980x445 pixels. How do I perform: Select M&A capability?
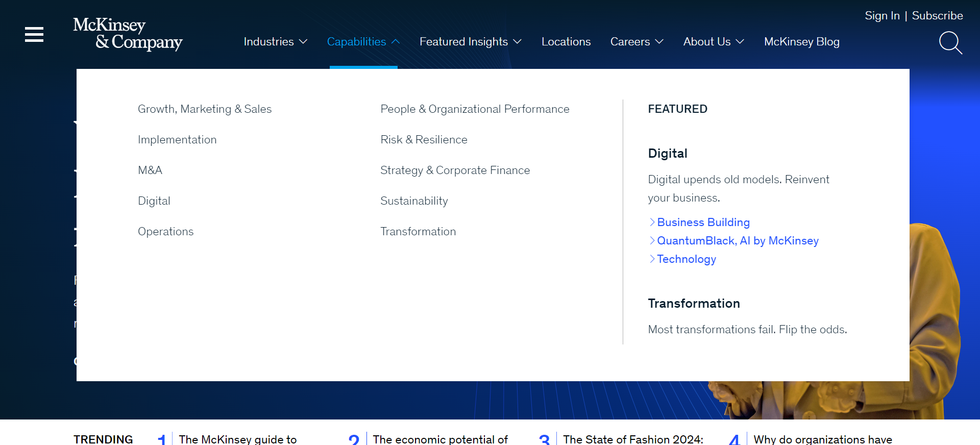[150, 170]
